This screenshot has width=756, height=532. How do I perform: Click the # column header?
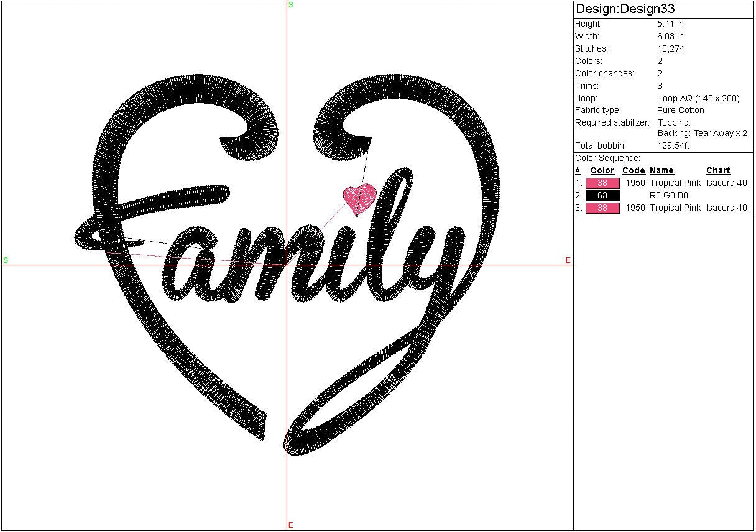click(578, 171)
